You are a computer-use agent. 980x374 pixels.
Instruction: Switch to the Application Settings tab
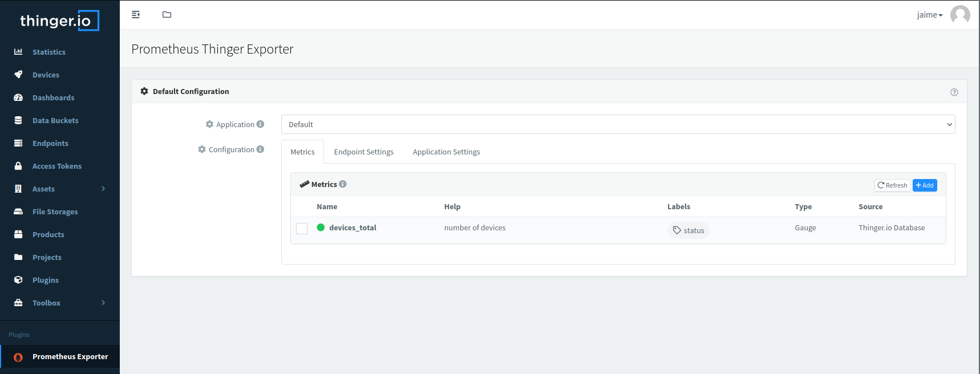click(x=446, y=152)
